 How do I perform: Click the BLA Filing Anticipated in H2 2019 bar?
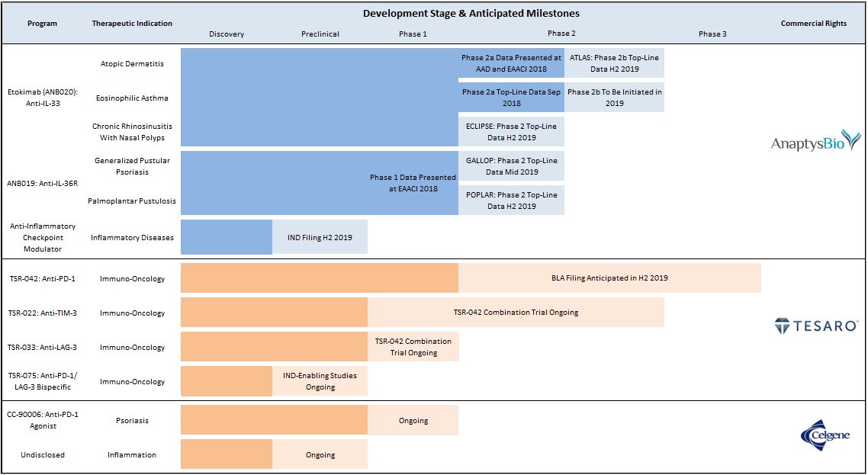[x=609, y=278]
